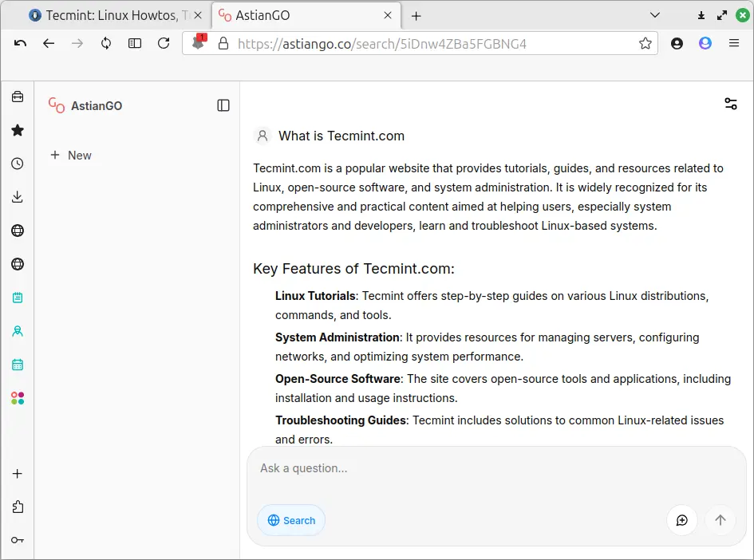Click the passwords key icon
754x560 pixels.
click(x=18, y=540)
